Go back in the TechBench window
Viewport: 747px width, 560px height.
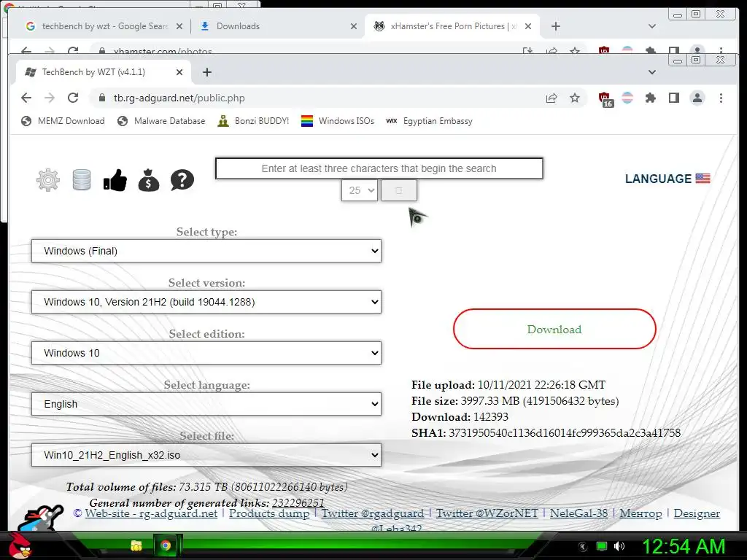point(26,98)
